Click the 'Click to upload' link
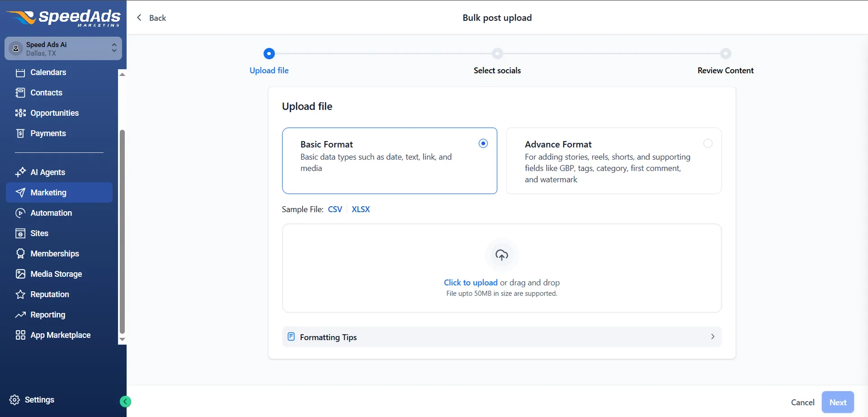The width and height of the screenshot is (868, 417). (471, 283)
